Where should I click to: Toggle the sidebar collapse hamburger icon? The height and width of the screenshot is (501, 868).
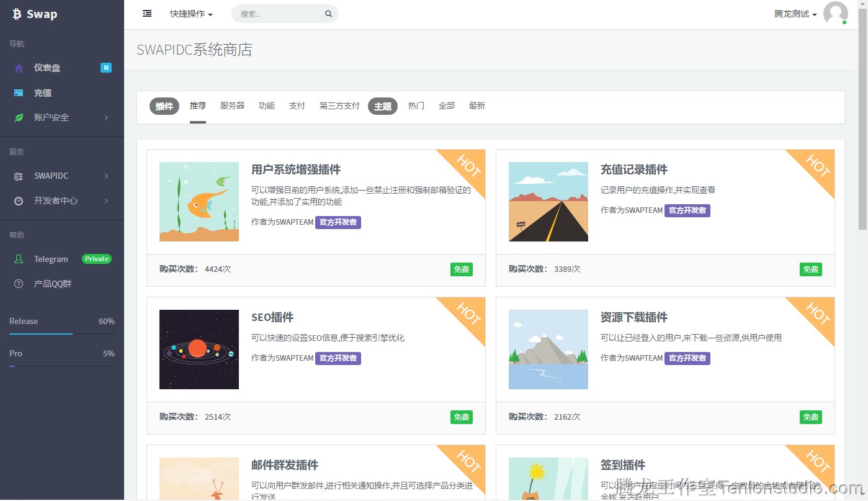coord(147,13)
